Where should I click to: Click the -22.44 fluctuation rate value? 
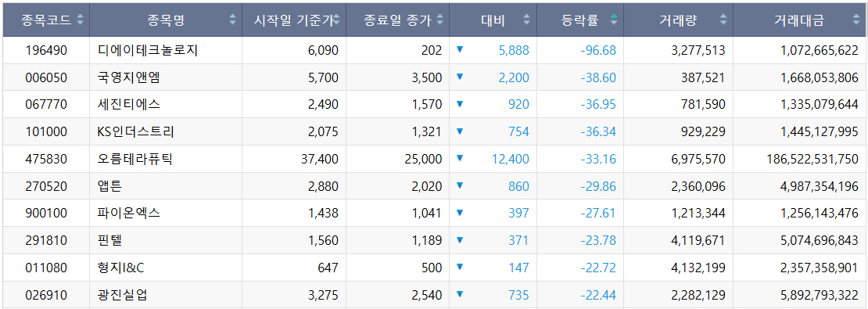click(598, 295)
